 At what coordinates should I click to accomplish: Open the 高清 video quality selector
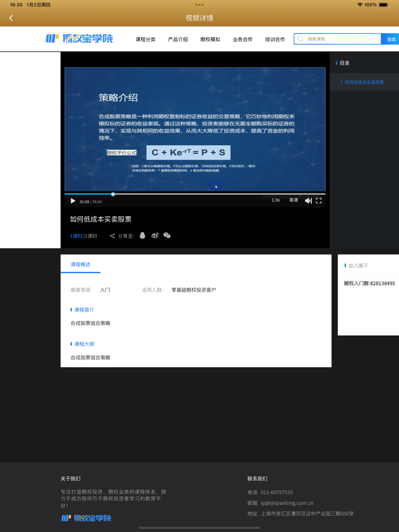pyautogui.click(x=293, y=200)
